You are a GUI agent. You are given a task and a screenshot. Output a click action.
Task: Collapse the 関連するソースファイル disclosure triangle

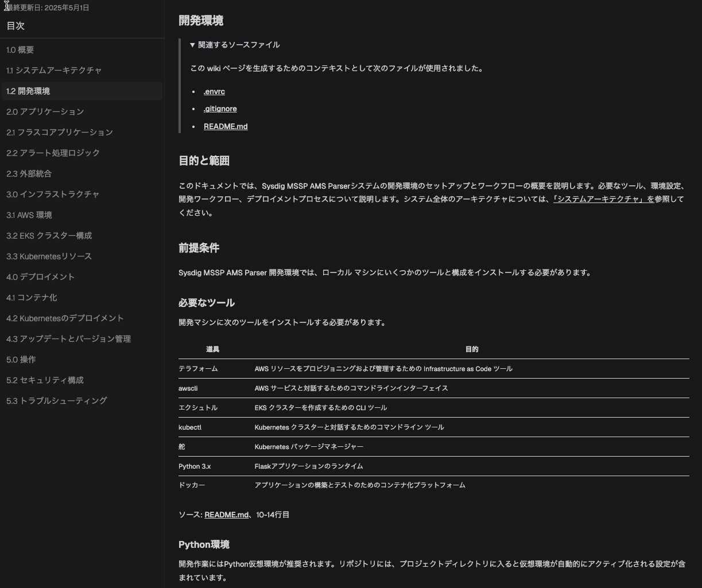(x=193, y=45)
